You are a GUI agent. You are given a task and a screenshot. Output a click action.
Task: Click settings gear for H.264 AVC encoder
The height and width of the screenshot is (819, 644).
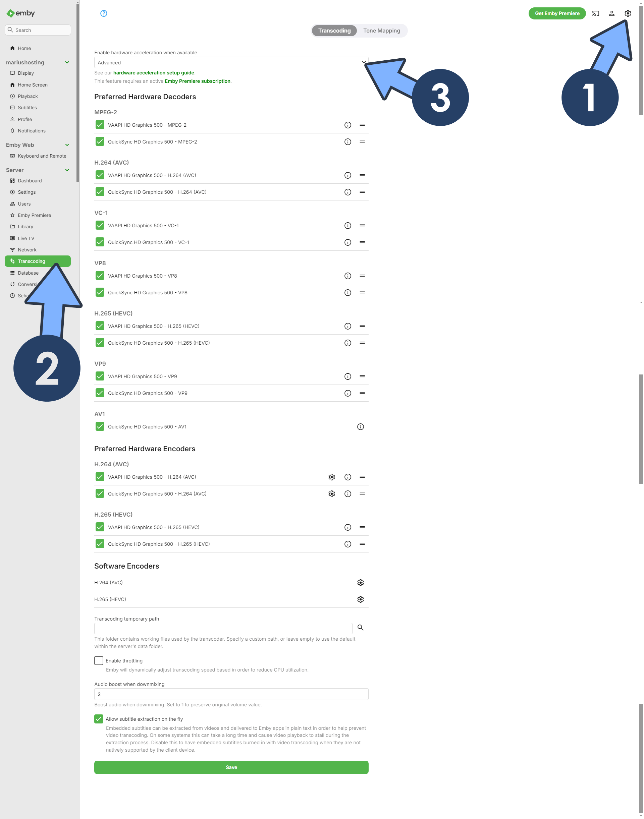tap(331, 477)
